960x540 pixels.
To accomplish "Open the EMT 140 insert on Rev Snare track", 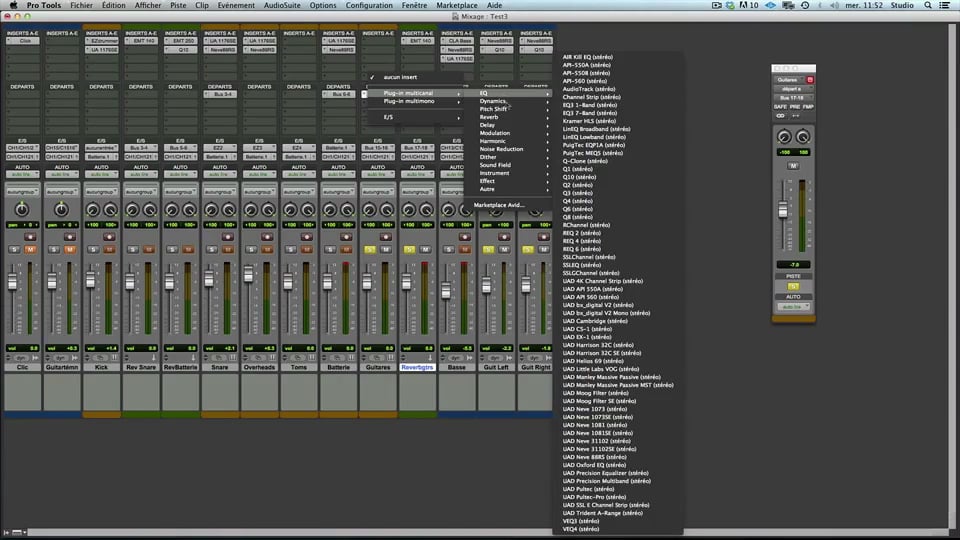I will coord(141,41).
